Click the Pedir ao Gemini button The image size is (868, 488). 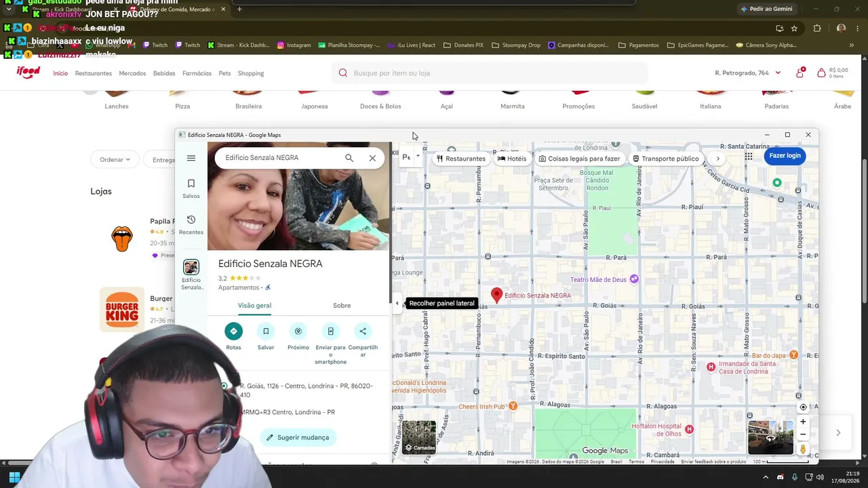click(x=767, y=9)
